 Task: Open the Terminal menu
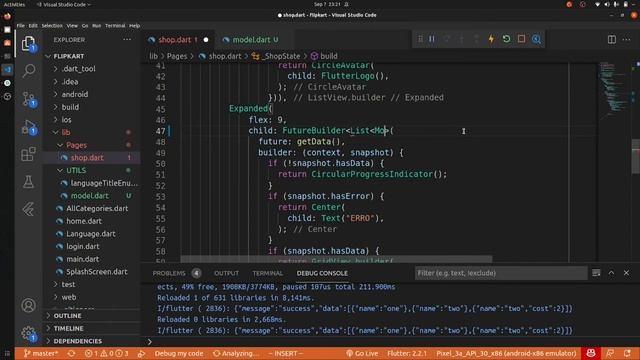tap(115, 25)
